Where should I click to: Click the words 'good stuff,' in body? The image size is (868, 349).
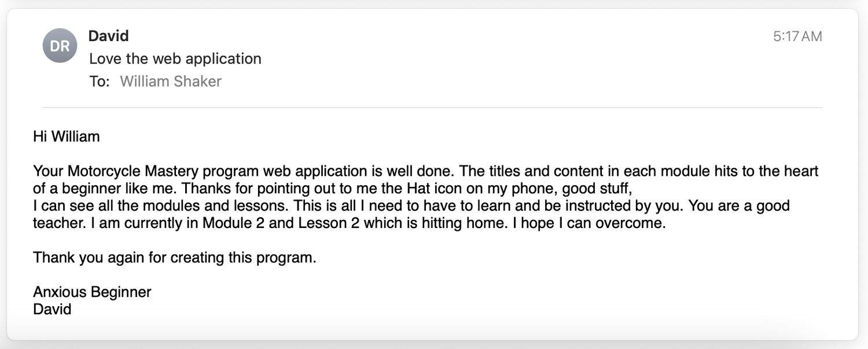(595, 189)
